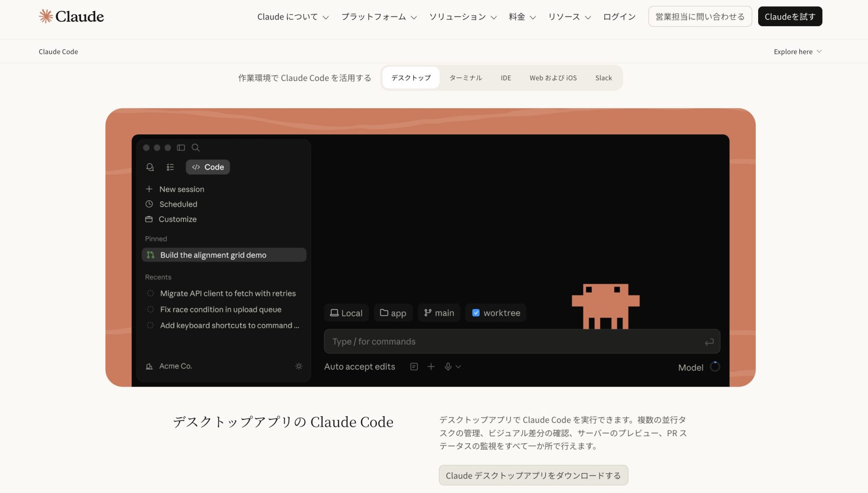Click the Type / for commands input

pyautogui.click(x=522, y=341)
